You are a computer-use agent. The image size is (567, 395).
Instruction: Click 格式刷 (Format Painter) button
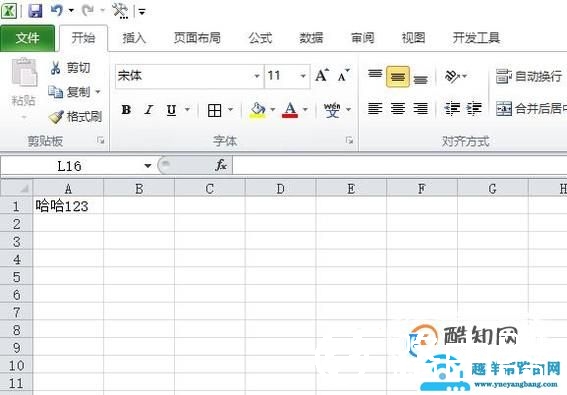75,116
